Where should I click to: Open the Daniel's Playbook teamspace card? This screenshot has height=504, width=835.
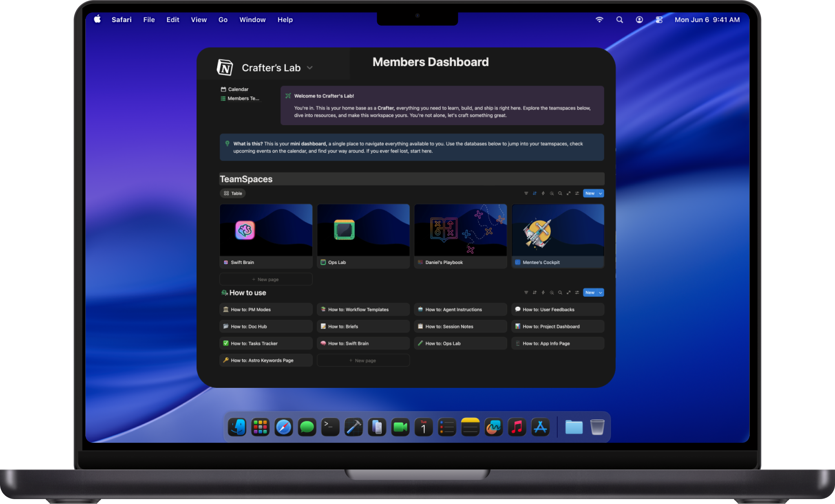[461, 236]
